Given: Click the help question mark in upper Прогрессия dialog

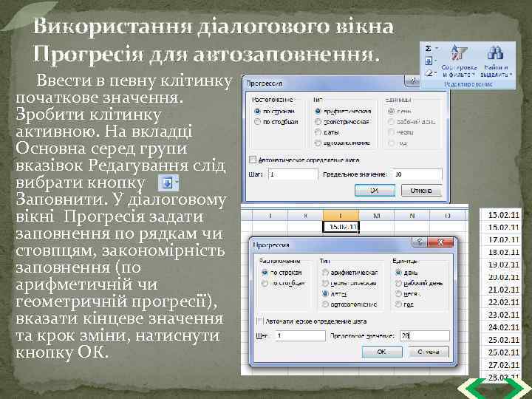Looking at the screenshot, I should click(412, 81).
